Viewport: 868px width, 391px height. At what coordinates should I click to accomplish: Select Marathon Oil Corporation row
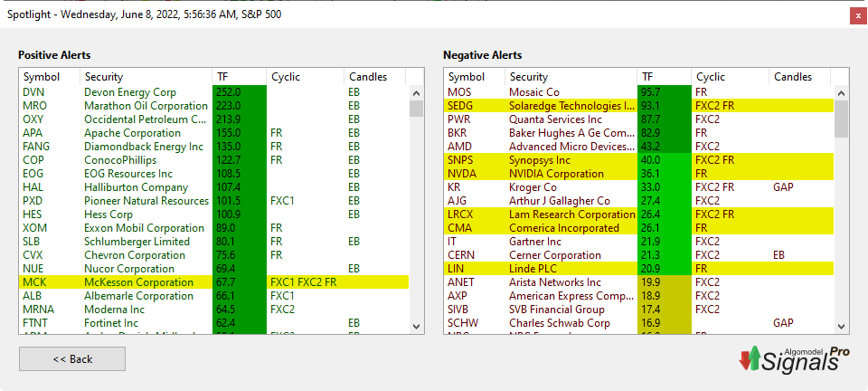tap(214, 106)
